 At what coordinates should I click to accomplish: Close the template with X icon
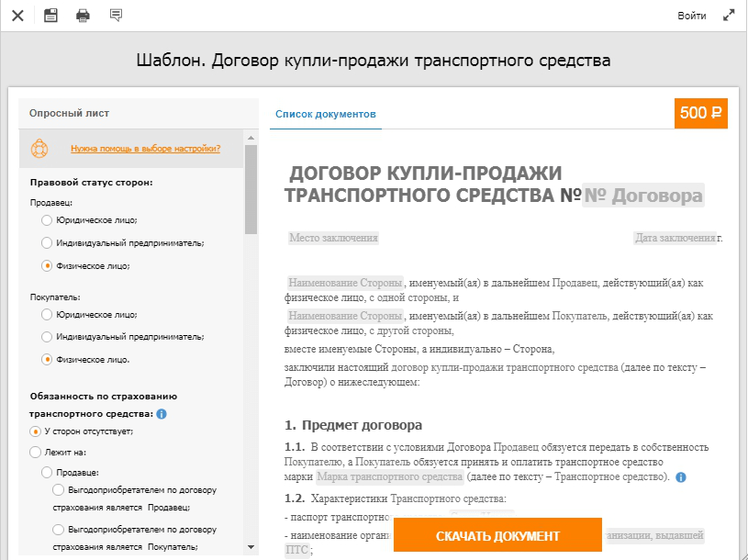(17, 16)
